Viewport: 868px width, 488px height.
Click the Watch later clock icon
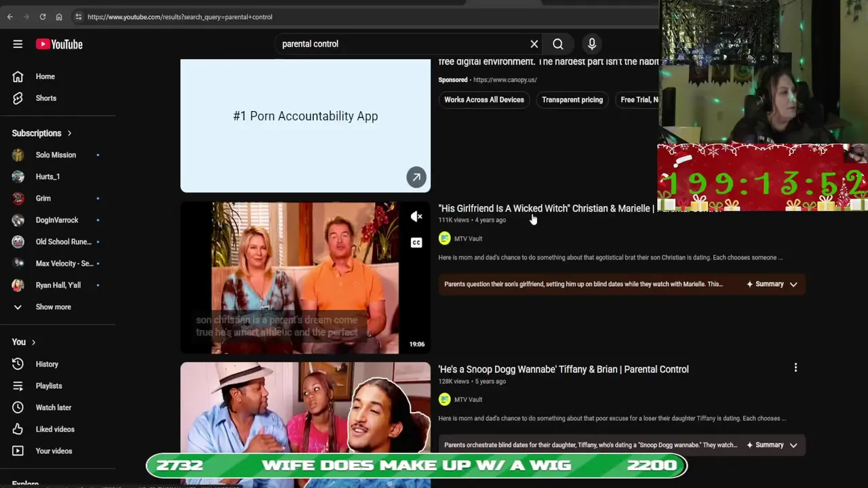click(18, 407)
